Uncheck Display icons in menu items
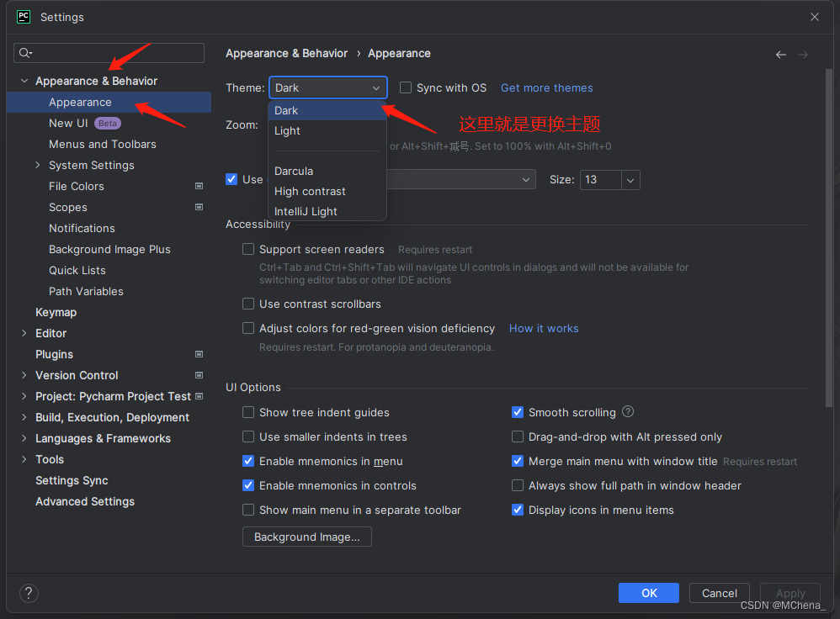 pos(518,510)
